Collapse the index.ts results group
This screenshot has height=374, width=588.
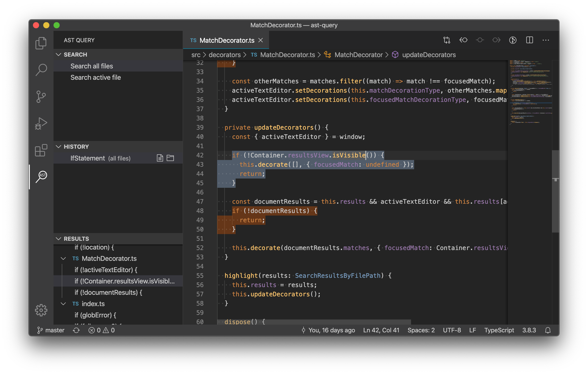tap(63, 304)
